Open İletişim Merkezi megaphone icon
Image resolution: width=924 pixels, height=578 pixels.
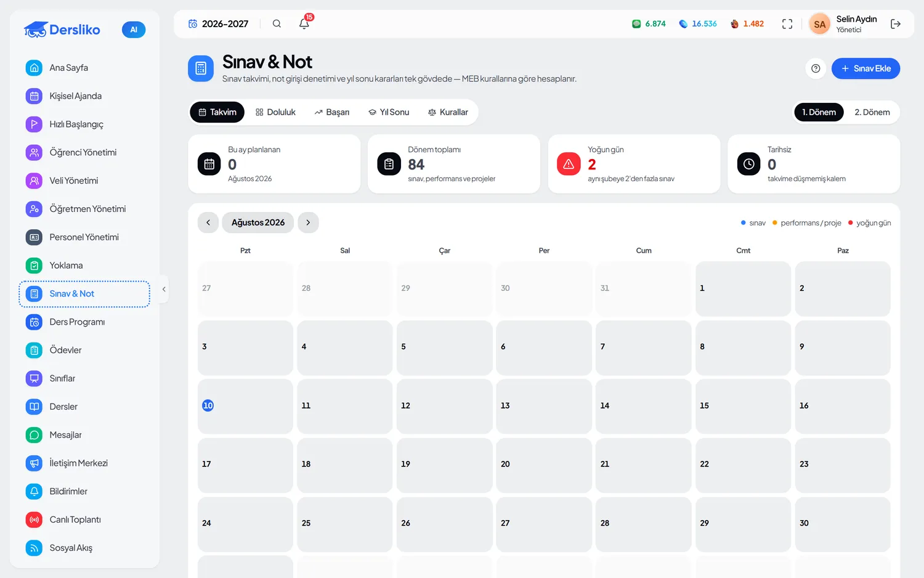[x=34, y=463]
